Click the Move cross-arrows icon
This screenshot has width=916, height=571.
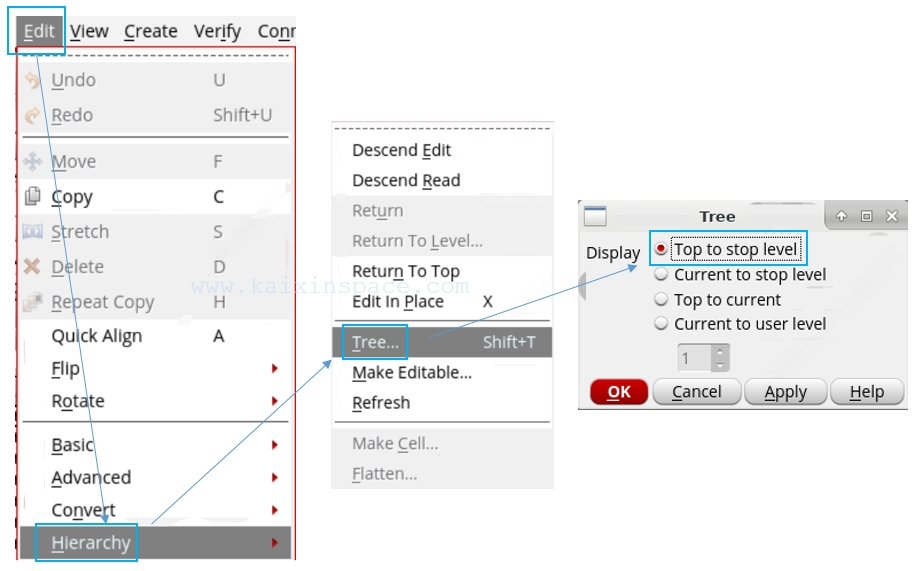click(32, 161)
